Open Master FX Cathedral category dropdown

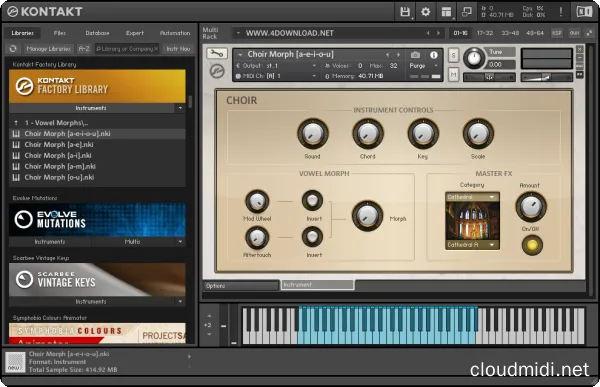coord(473,197)
